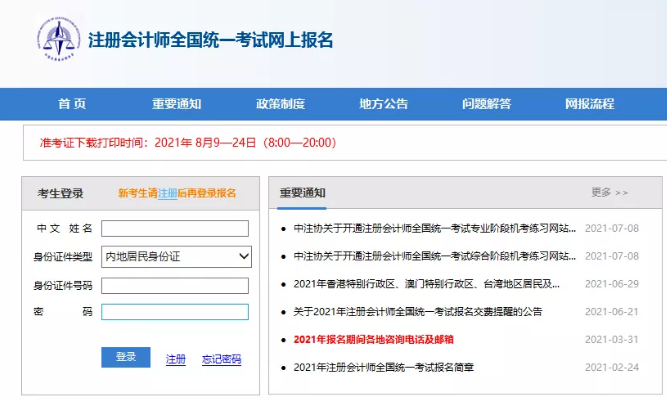This screenshot has width=667, height=400.
Task: Open 网报流程 navigation item
Action: tap(590, 104)
